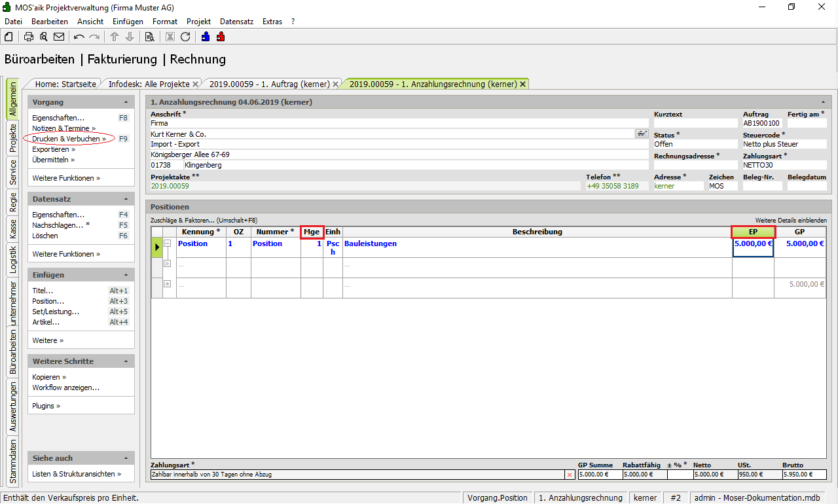
Task: Click the address lookup icon beside Kurt Kerner
Action: click(x=642, y=134)
